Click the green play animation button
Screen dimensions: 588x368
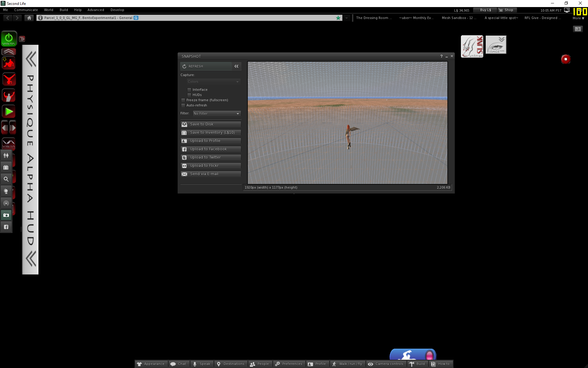[x=9, y=112]
